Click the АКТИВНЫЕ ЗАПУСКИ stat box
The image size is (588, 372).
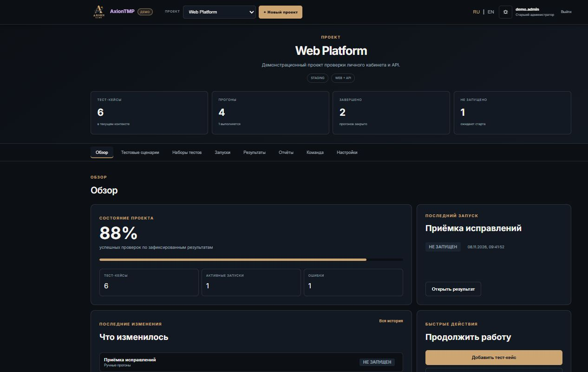(x=251, y=282)
